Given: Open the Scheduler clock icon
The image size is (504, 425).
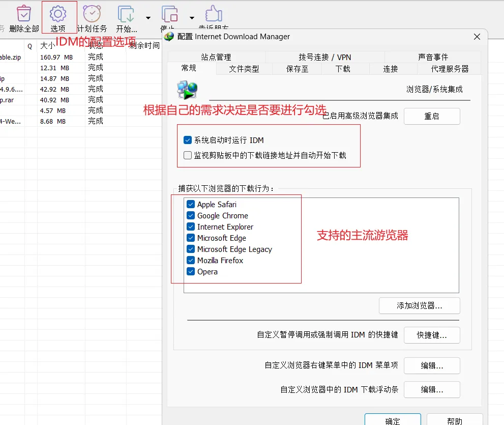Looking at the screenshot, I should (92, 14).
